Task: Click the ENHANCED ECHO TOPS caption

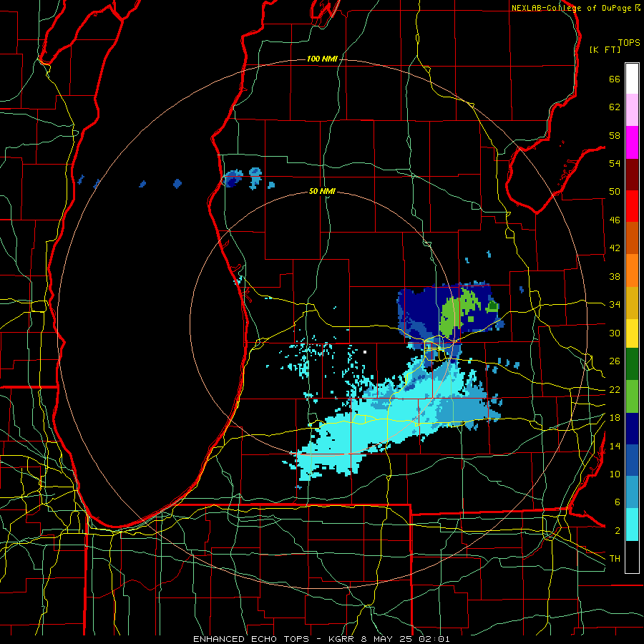Action: click(x=251, y=639)
